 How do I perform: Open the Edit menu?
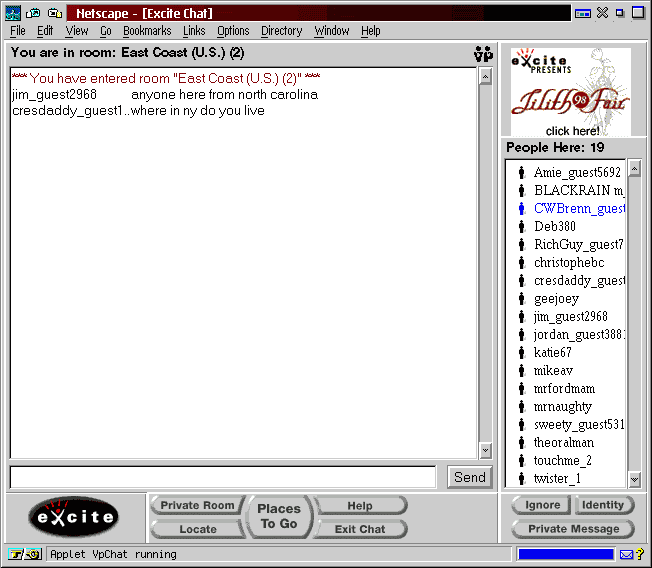(45, 31)
